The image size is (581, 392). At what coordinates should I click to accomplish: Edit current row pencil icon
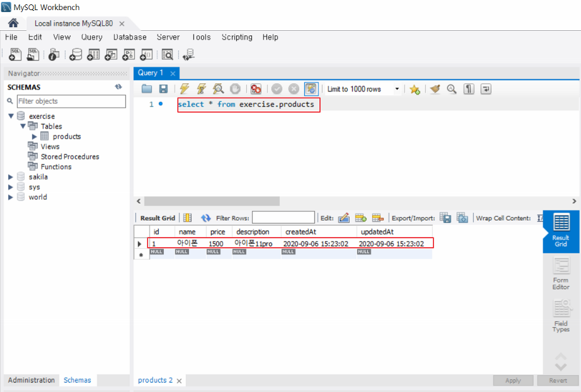344,218
